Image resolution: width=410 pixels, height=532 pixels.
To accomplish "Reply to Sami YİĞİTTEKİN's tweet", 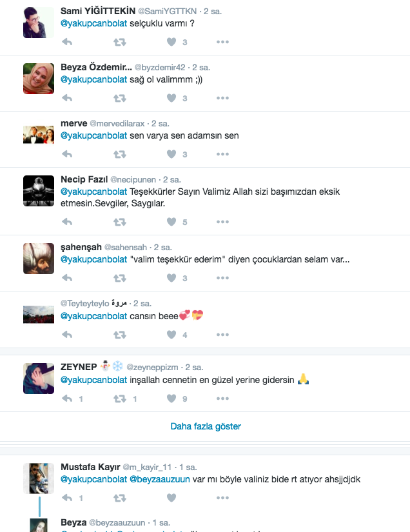I will click(67, 42).
